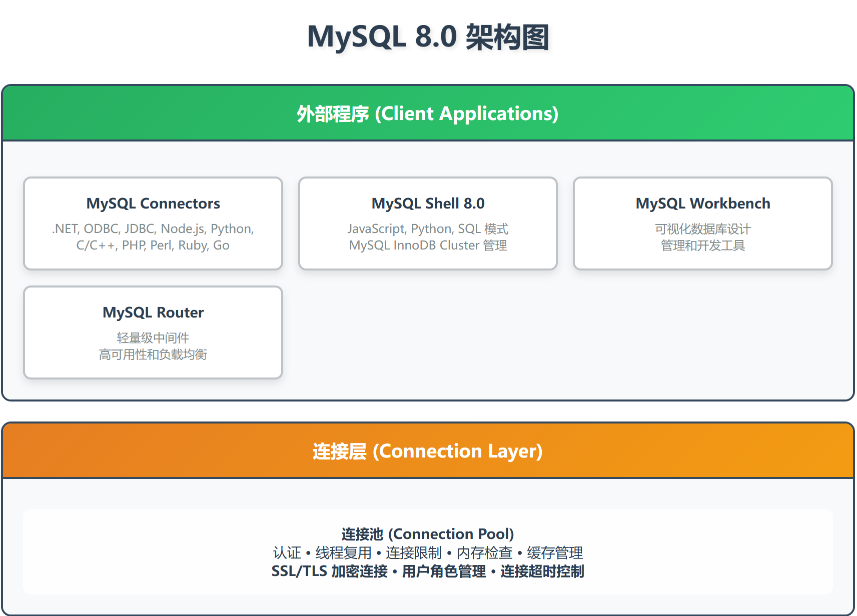Click the MySQL Shell 8.0 card
The image size is (857, 616).
click(428, 223)
